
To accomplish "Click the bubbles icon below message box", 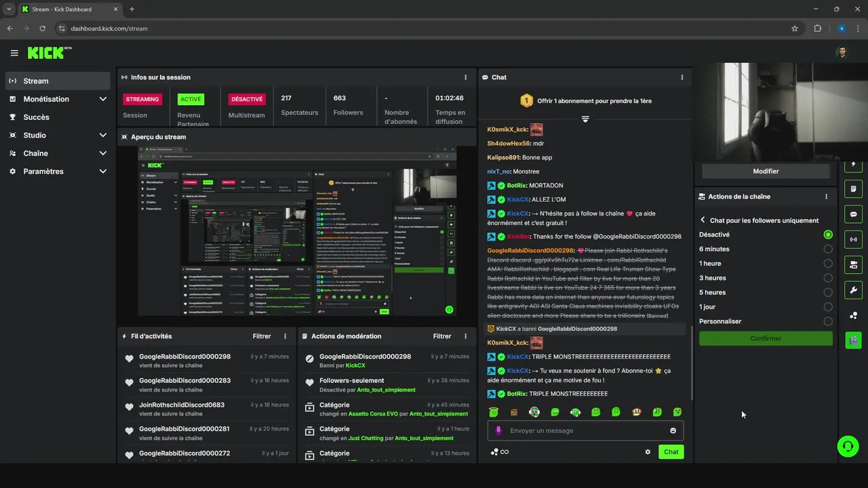I will 494,452.
